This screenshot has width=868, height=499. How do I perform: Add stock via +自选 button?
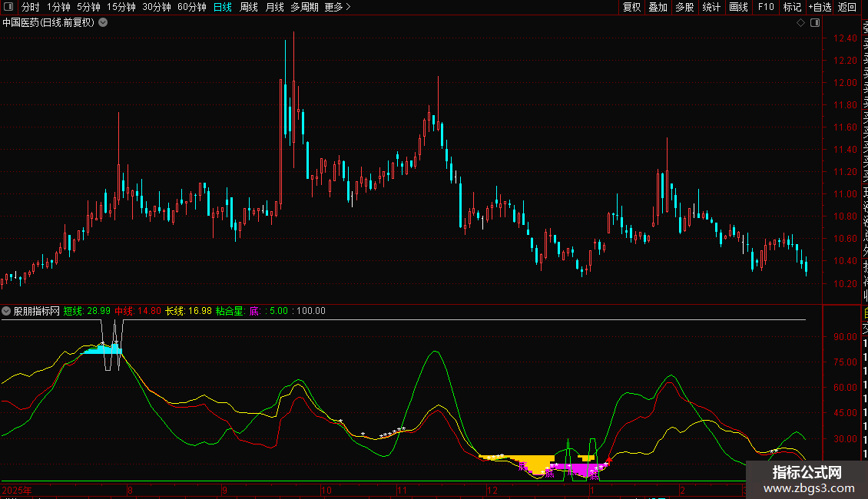pyautogui.click(x=820, y=7)
